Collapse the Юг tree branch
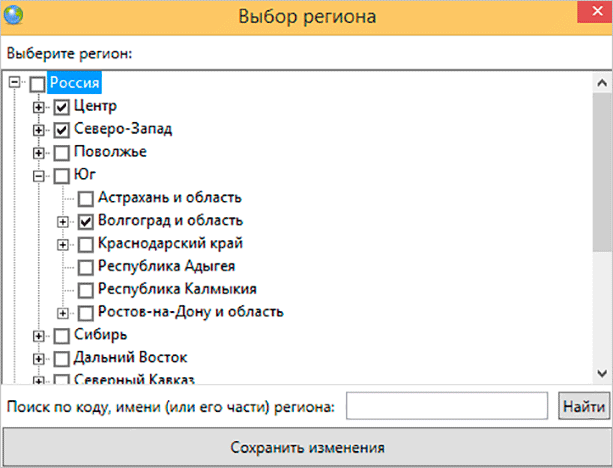This screenshot has width=613, height=468. click(x=39, y=176)
